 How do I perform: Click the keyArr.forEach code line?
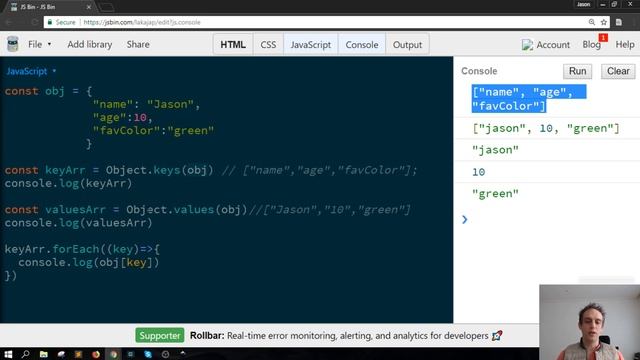coord(82,249)
